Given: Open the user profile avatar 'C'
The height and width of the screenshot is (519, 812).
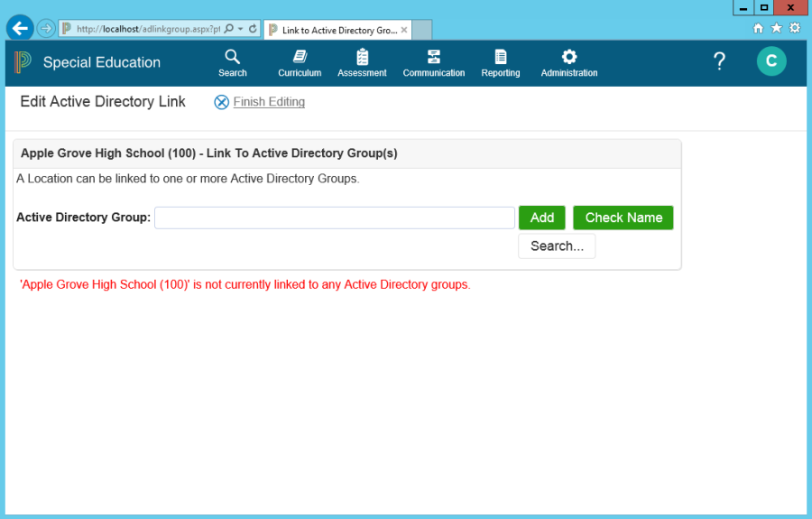Looking at the screenshot, I should click(x=771, y=61).
